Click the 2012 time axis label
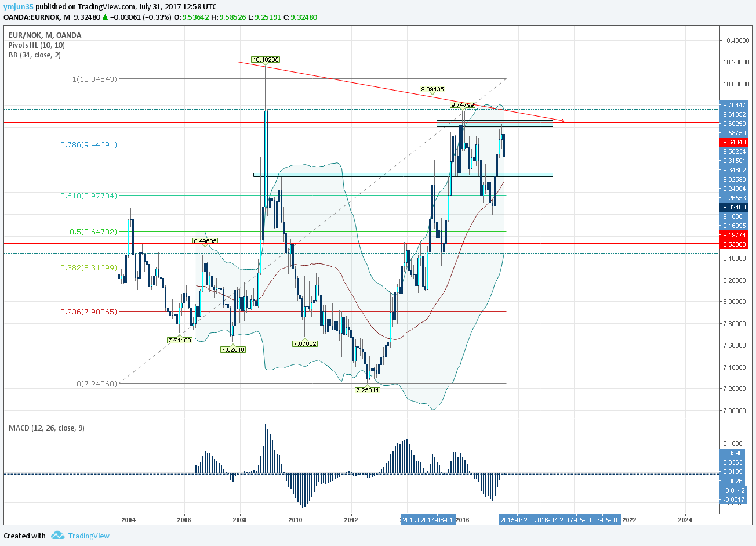The width and height of the screenshot is (756, 546). click(x=351, y=520)
